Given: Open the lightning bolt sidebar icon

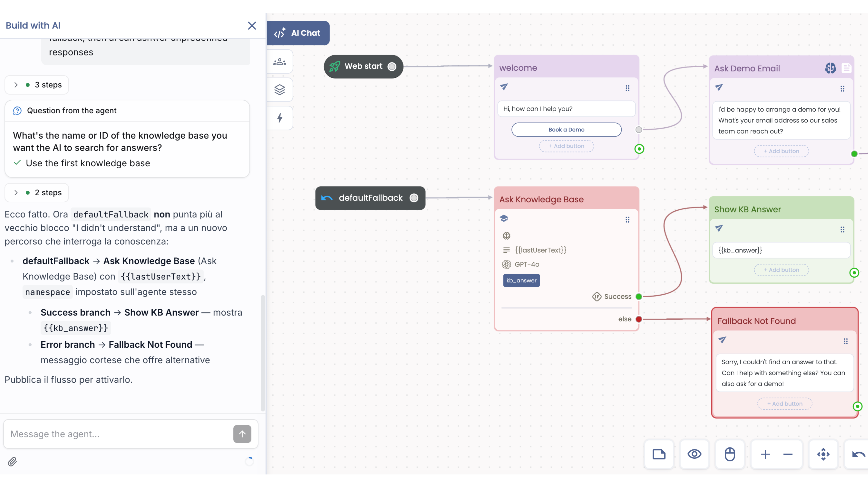Looking at the screenshot, I should pos(280,118).
